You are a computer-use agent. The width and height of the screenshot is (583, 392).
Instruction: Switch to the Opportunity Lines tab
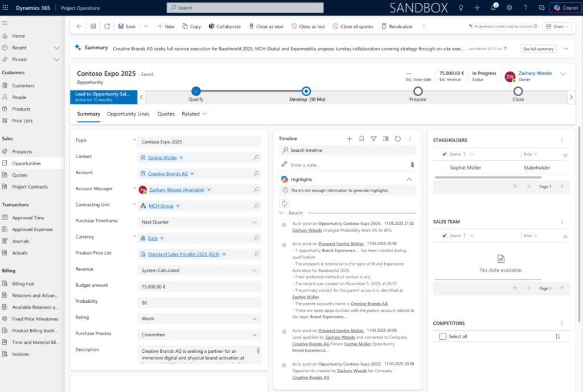tap(128, 114)
